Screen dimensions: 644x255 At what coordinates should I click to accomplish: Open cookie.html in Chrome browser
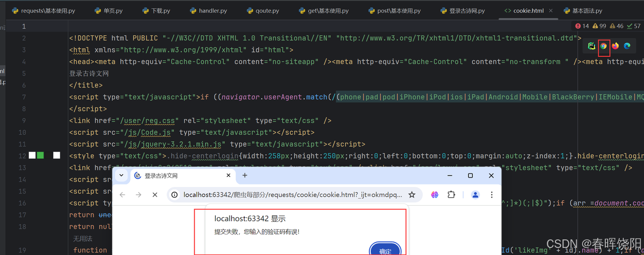603,46
